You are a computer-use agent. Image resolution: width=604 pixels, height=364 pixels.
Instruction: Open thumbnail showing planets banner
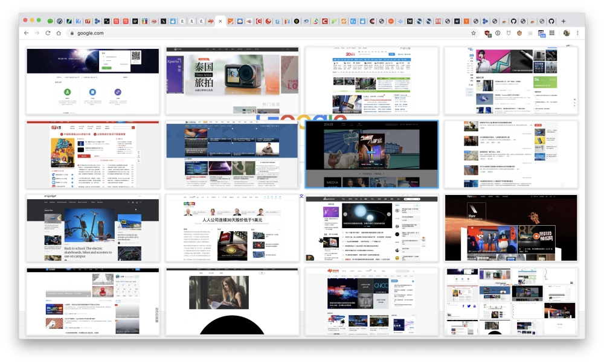point(371,228)
